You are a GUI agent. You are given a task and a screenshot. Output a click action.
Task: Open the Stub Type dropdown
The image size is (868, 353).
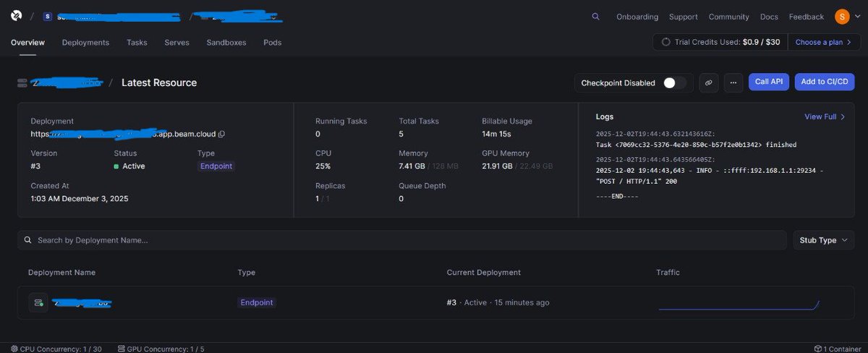click(x=824, y=240)
